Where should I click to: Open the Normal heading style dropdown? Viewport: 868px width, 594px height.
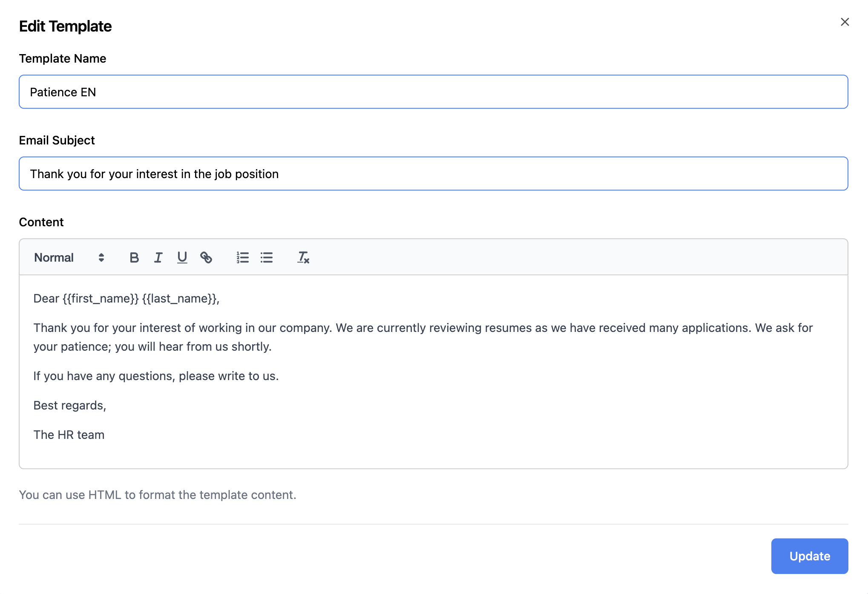[55, 257]
